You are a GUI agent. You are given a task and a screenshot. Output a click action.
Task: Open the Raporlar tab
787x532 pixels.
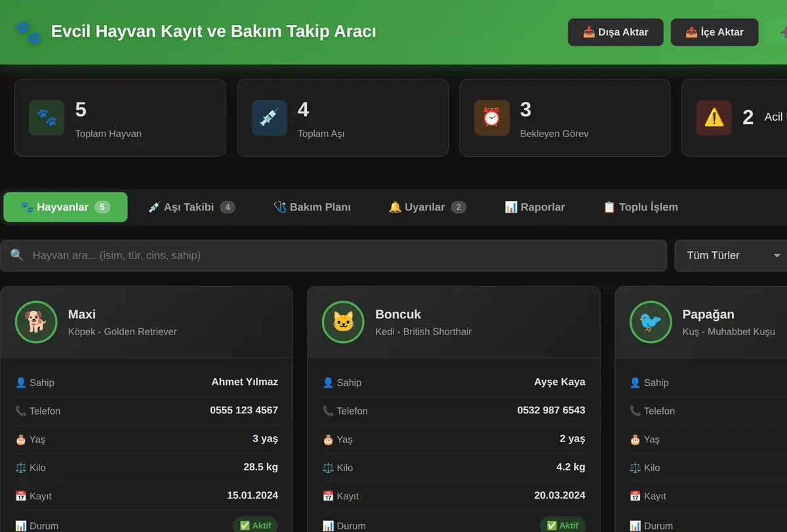pyautogui.click(x=535, y=207)
